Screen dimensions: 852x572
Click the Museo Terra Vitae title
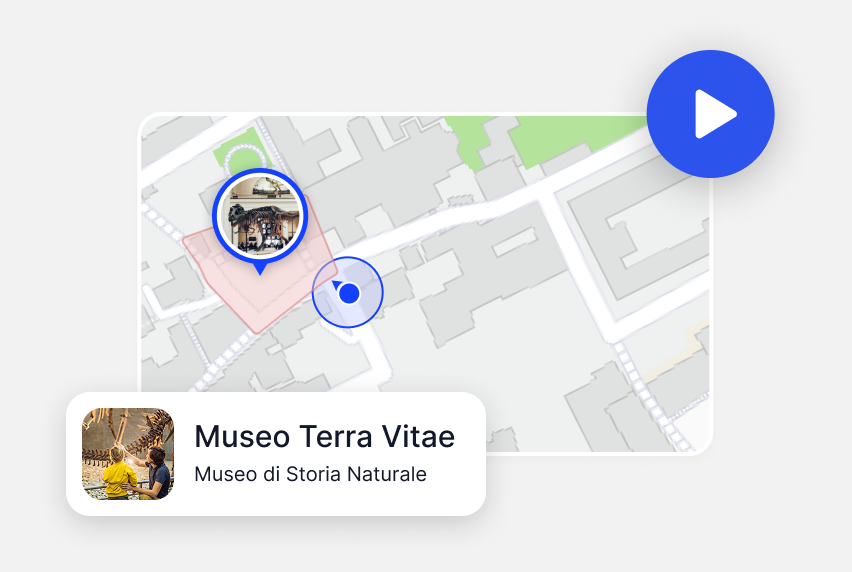point(324,436)
